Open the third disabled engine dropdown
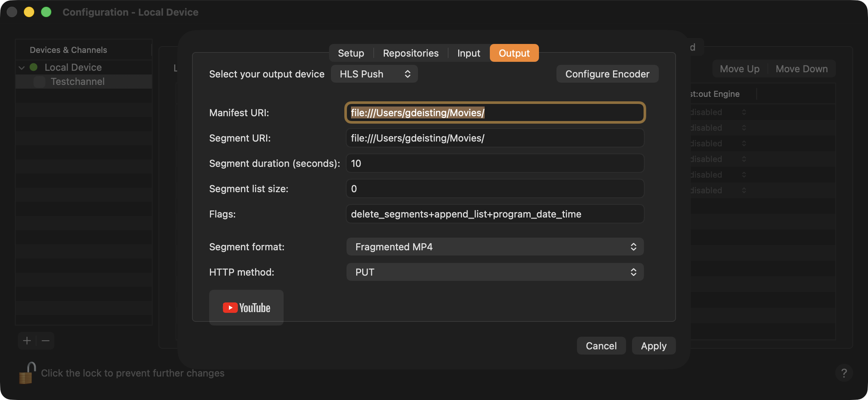This screenshot has width=868, height=400. point(718,143)
